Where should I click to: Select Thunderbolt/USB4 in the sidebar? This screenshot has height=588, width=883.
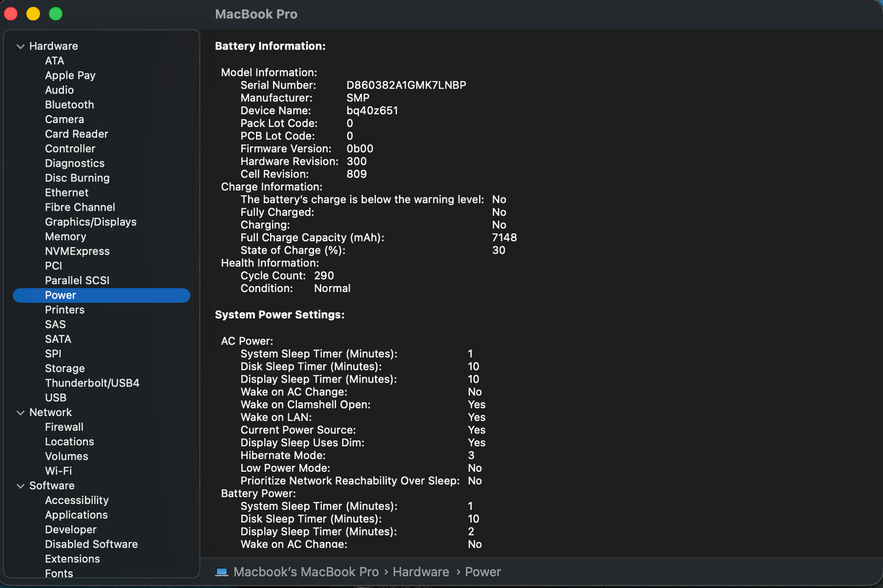[92, 383]
